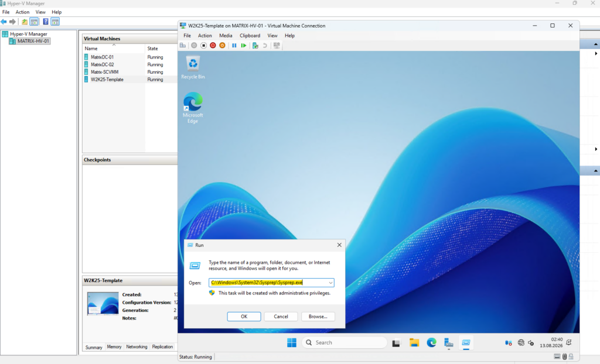The height and width of the screenshot is (364, 600).
Task: Click the VM taskbar Search box
Action: click(x=345, y=342)
